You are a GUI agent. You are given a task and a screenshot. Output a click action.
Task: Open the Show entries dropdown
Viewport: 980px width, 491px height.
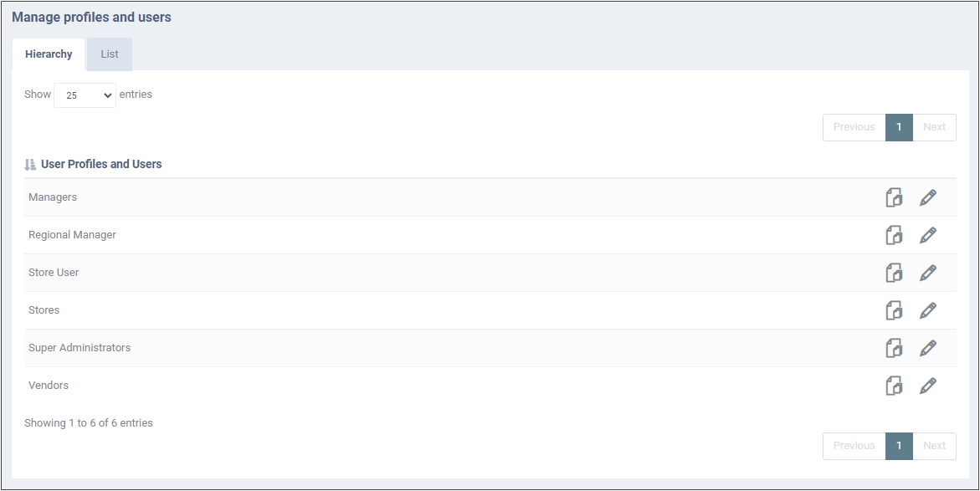[85, 95]
